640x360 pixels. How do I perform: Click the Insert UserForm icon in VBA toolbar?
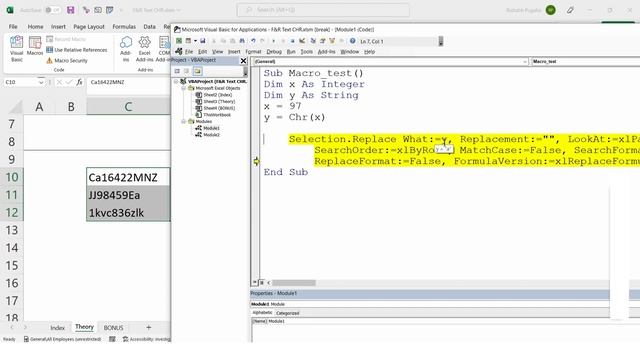188,41
